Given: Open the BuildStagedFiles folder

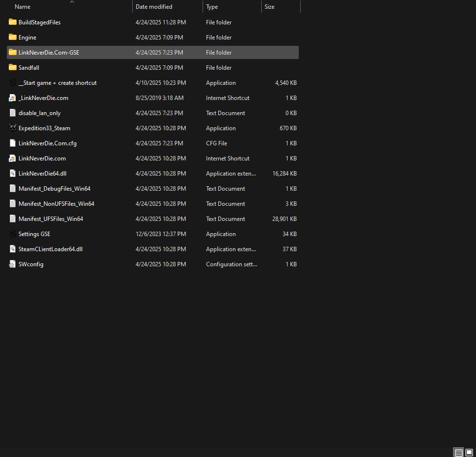Looking at the screenshot, I should tap(12, 22).
